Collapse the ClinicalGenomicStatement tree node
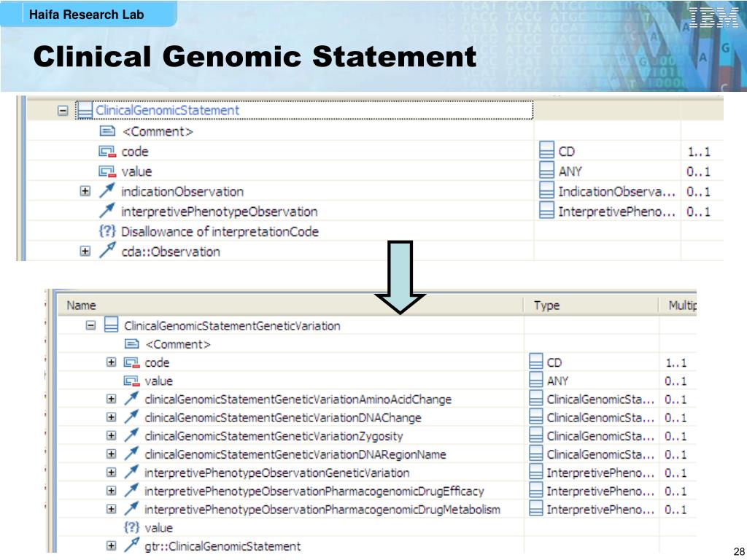This screenshot has width=747, height=560. pos(63,111)
